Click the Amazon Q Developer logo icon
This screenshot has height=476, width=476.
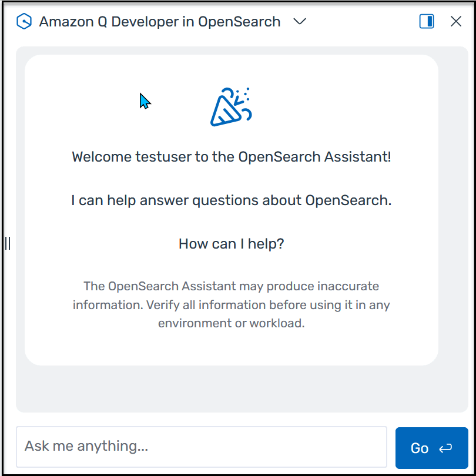pos(24,21)
